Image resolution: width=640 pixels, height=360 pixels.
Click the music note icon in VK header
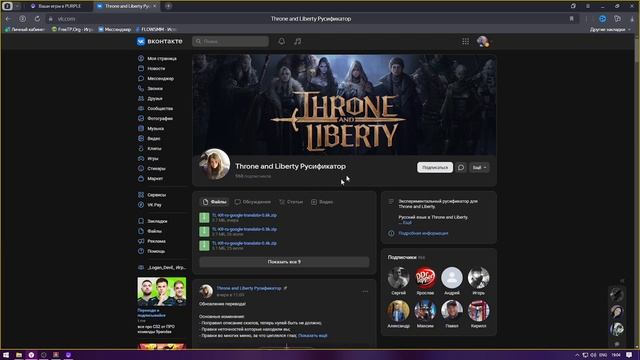(x=298, y=41)
